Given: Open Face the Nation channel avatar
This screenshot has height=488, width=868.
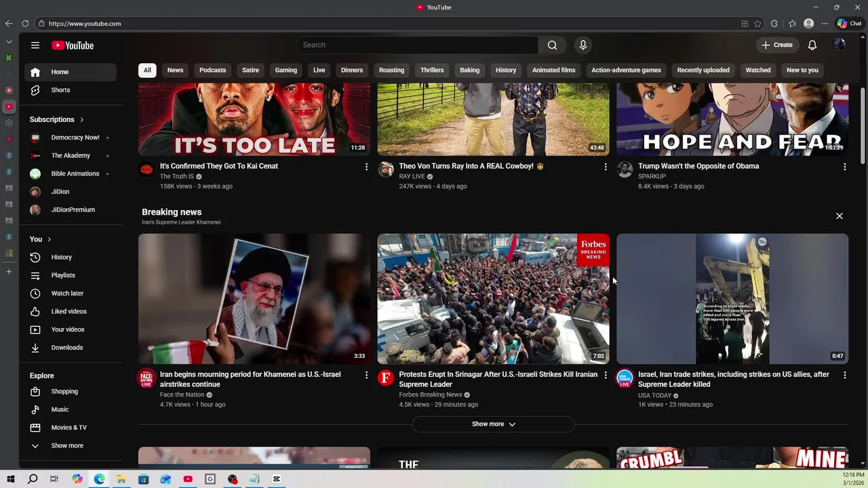Looking at the screenshot, I should point(146,378).
